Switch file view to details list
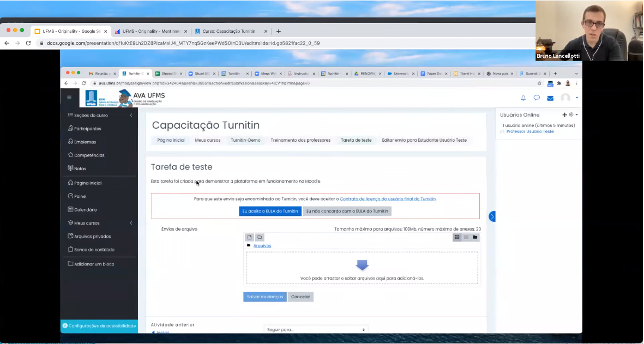 (466, 237)
